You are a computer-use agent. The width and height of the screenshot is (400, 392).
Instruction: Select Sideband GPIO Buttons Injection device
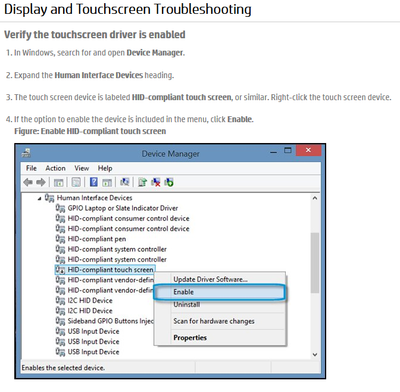click(110, 321)
